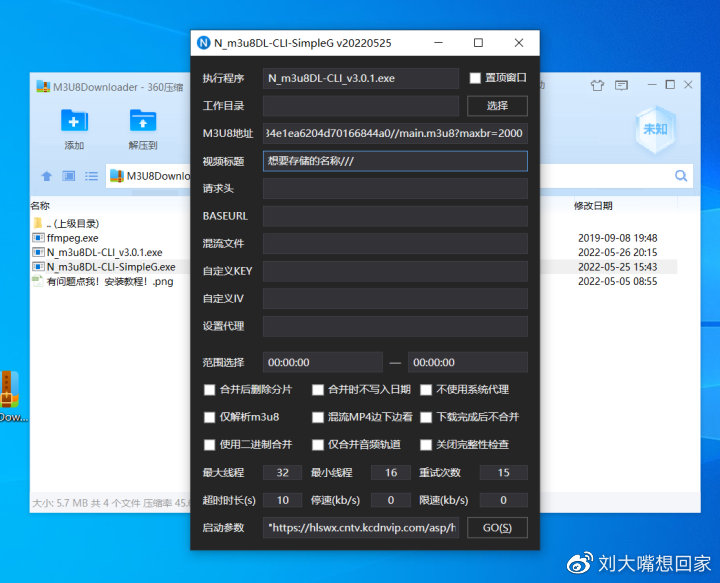The height and width of the screenshot is (583, 720).
Task: Select N_m3u8DL-CLI_v3.0.1.exe in the file list
Action: [x=105, y=252]
